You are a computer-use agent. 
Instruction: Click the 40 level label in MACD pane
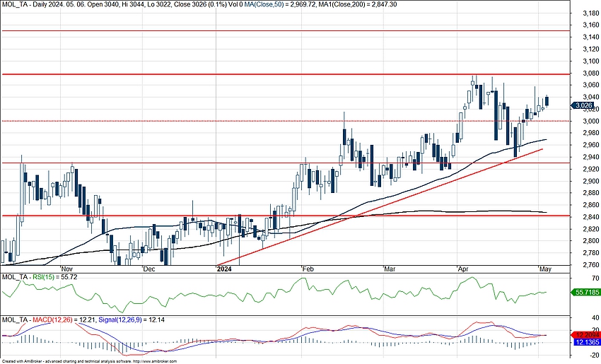point(595,317)
